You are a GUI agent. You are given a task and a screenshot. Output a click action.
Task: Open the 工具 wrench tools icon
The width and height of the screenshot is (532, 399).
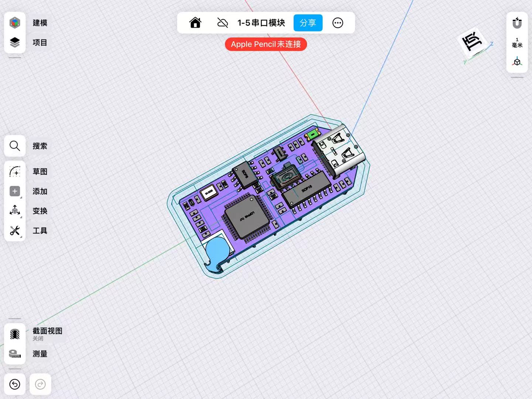15,231
